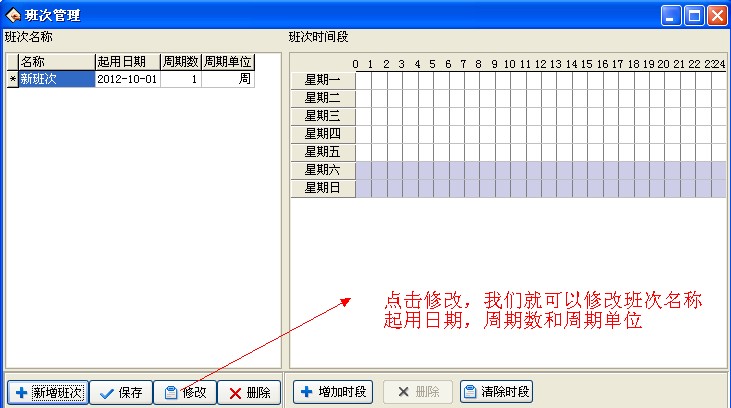Select the 新班次 name cell
This screenshot has width=731, height=408.
click(x=56, y=79)
